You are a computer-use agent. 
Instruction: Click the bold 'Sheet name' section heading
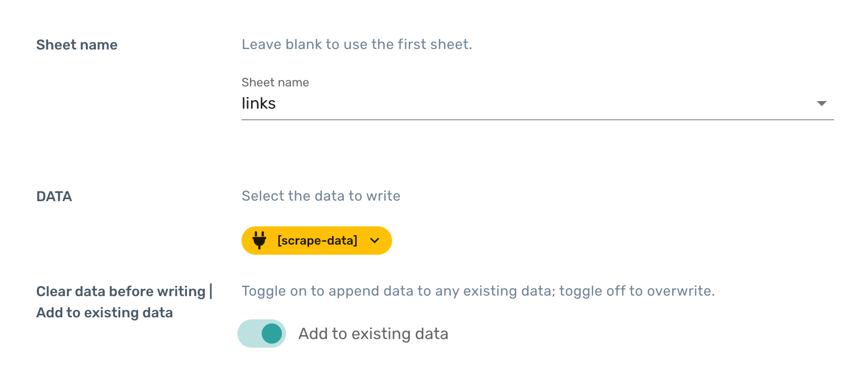pyautogui.click(x=77, y=45)
